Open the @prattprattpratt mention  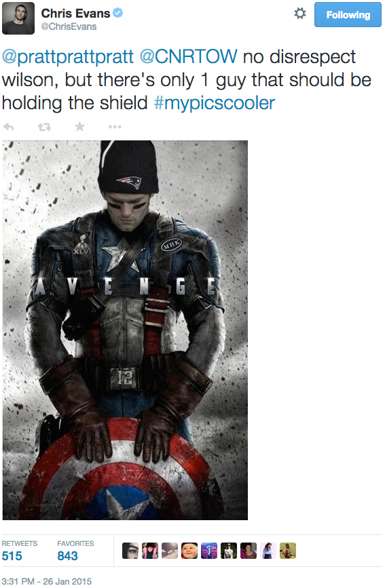(x=68, y=58)
